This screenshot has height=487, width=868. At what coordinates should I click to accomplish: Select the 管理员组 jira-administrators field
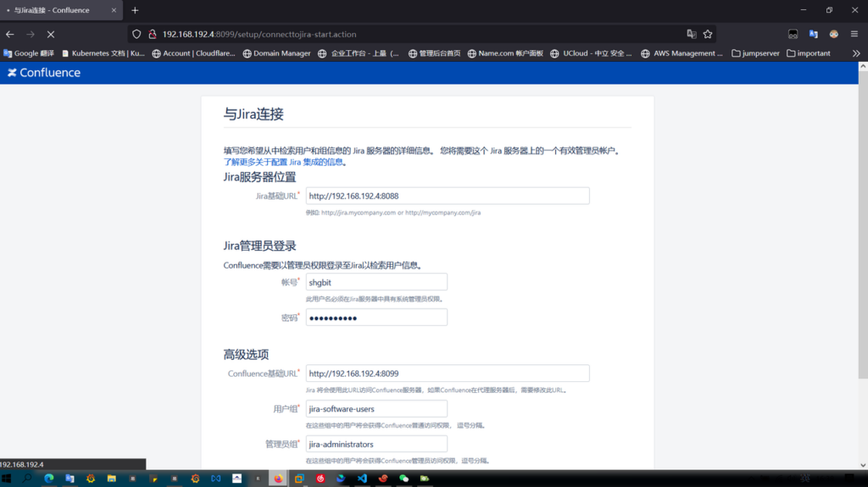pyautogui.click(x=376, y=444)
